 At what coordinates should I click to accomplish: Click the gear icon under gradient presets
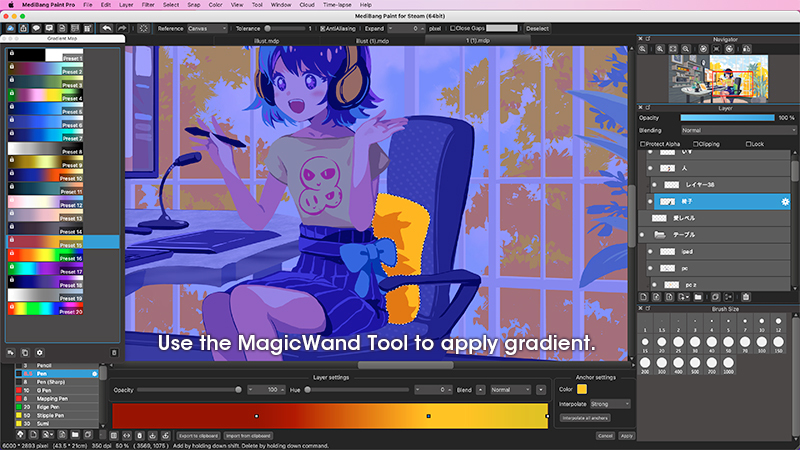tap(39, 353)
